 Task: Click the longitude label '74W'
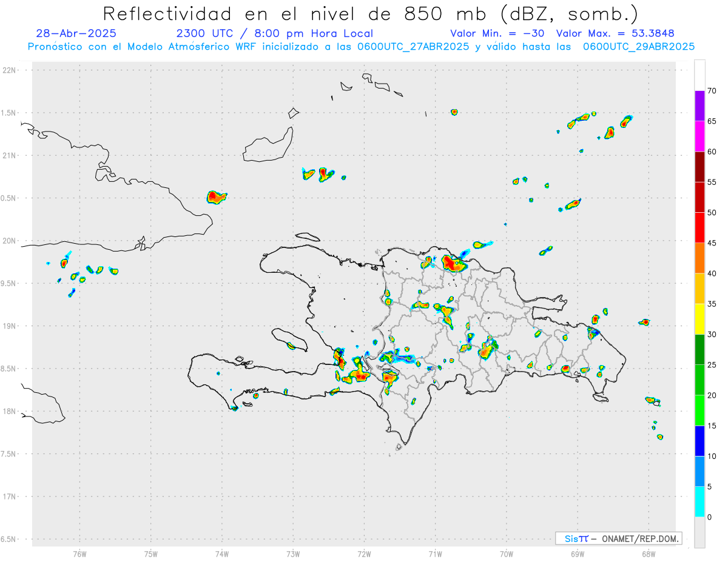pyautogui.click(x=221, y=554)
